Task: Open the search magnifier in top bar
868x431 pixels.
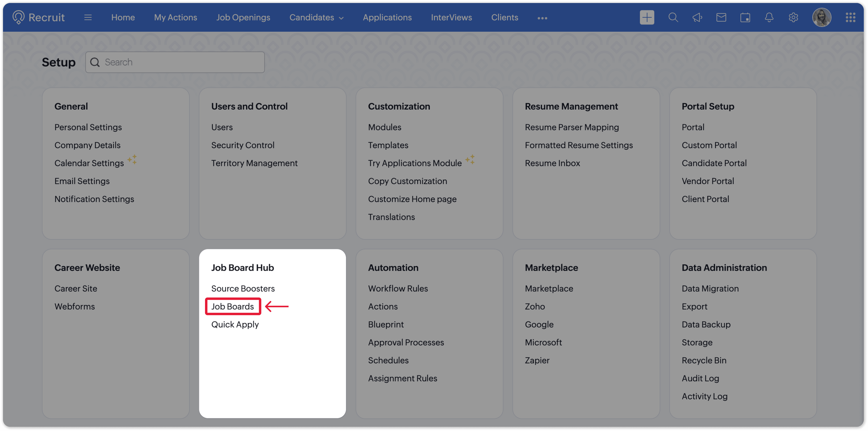Action: [673, 18]
